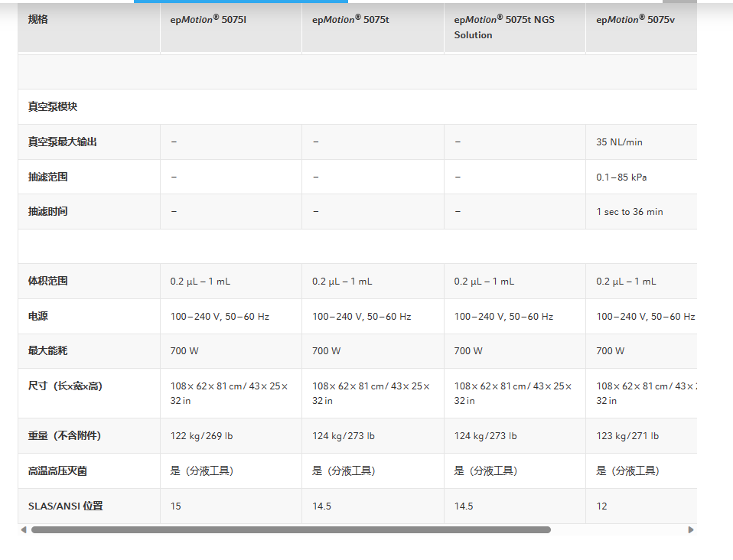Click the 电源 value for 5075t NGS Solution

503,317
